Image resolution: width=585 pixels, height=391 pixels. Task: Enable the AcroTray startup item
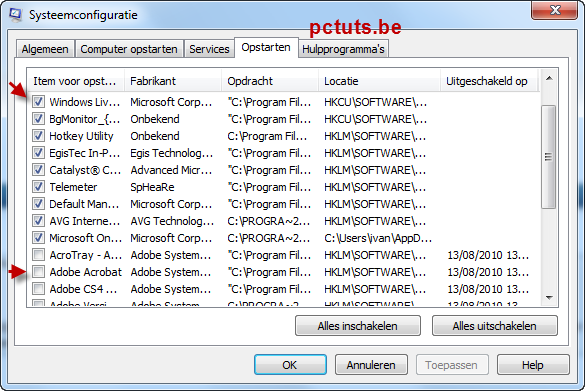(38, 254)
